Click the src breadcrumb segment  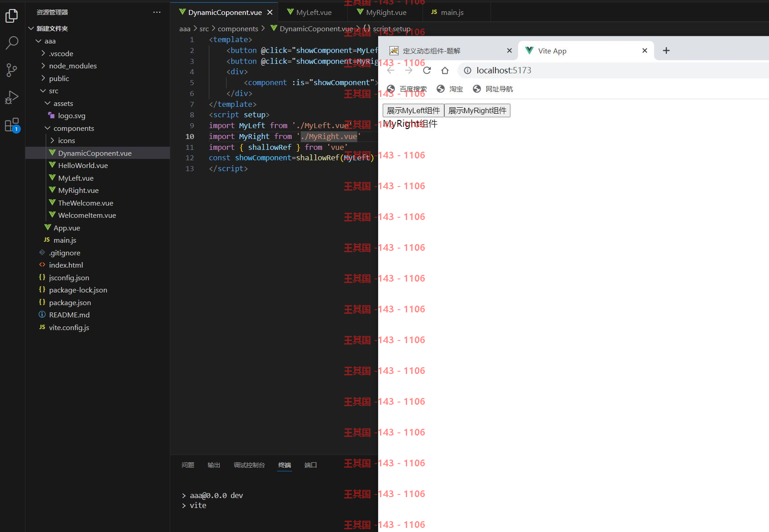tap(204, 29)
